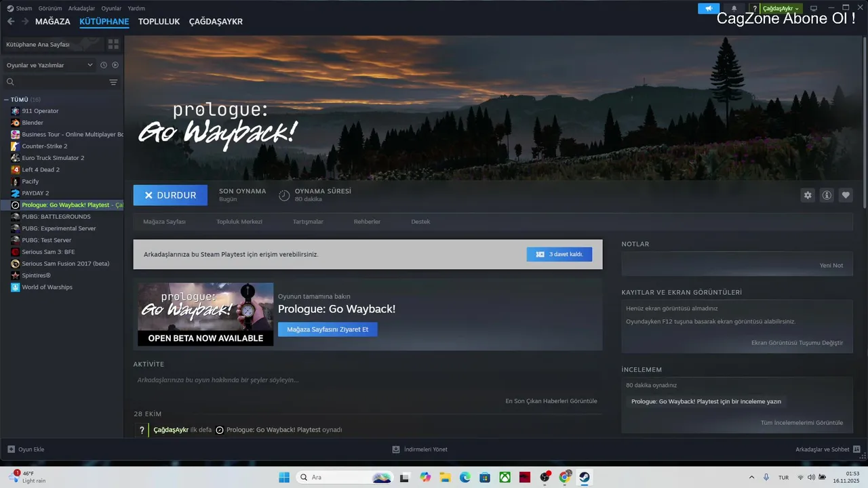Open Microsoft Edge in taskbar
868x488 pixels.
pyautogui.click(x=465, y=477)
